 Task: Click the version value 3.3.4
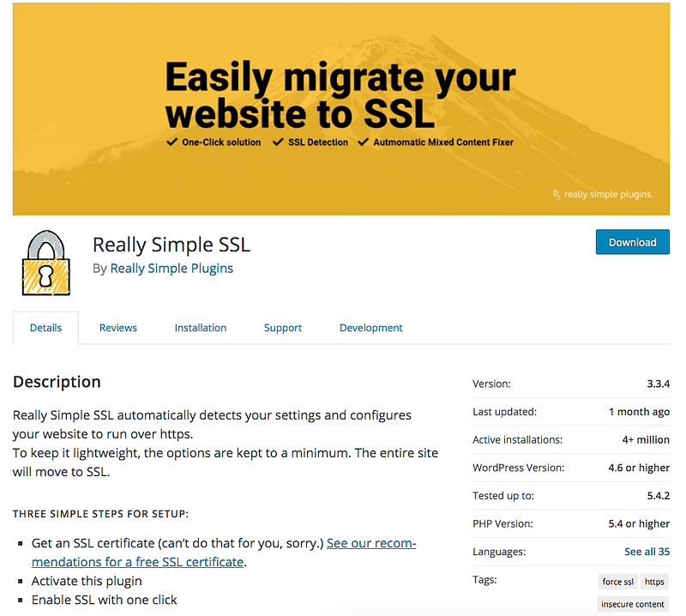tap(658, 384)
